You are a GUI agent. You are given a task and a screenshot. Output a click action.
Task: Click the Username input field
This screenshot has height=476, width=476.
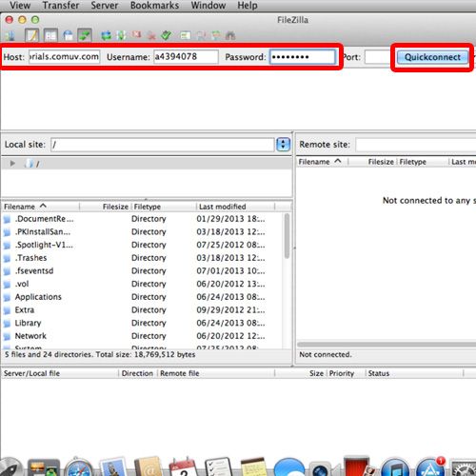tap(186, 57)
